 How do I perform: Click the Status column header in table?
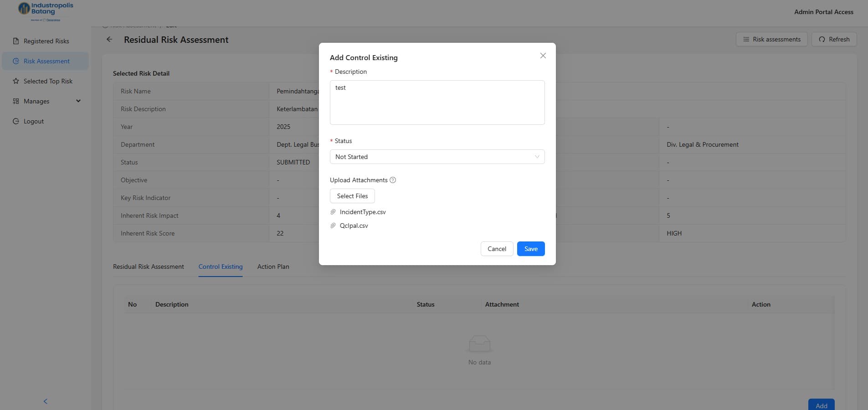click(426, 304)
